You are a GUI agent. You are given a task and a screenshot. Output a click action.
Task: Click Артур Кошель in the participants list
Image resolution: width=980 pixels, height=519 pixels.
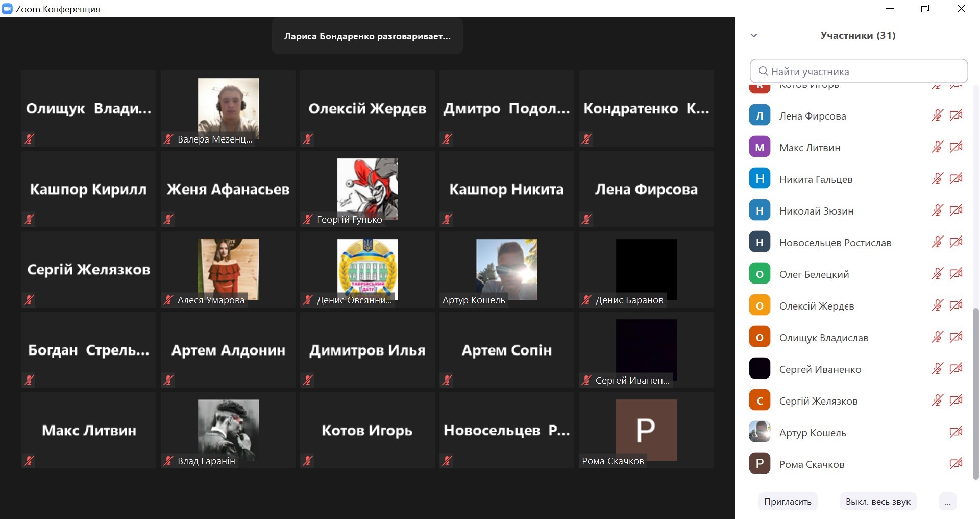(x=813, y=433)
